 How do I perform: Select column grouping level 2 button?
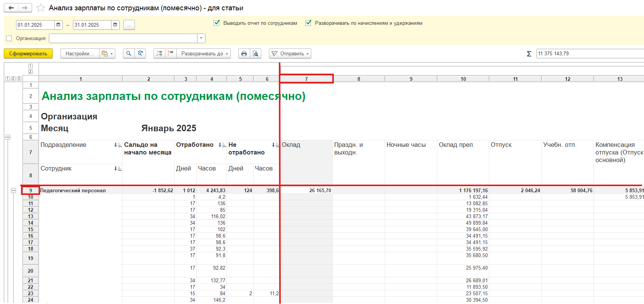click(31, 72)
